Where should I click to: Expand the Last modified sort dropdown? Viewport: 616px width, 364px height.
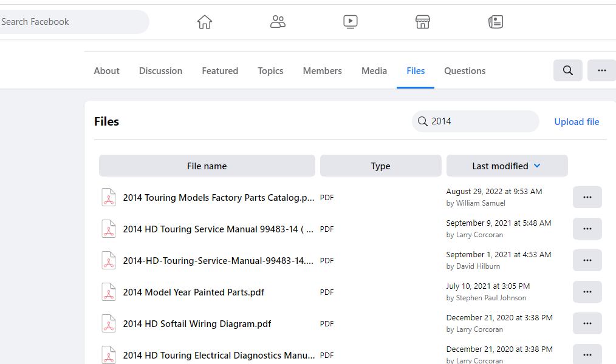point(537,166)
